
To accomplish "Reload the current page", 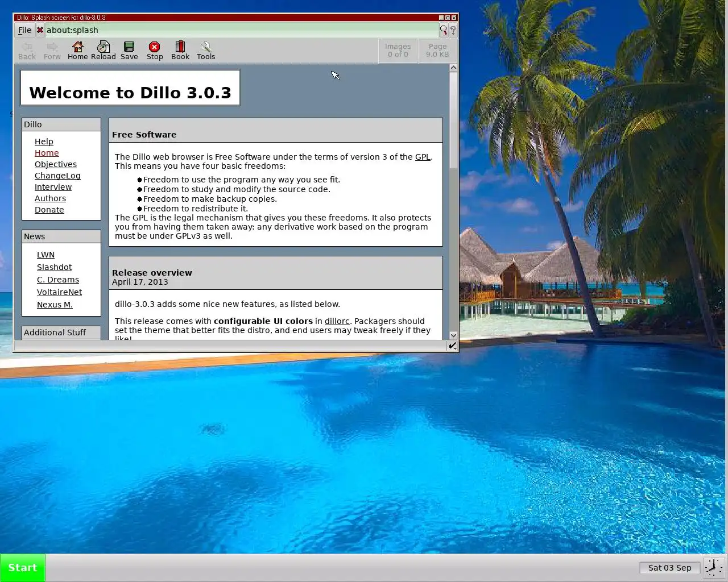I will (104, 51).
